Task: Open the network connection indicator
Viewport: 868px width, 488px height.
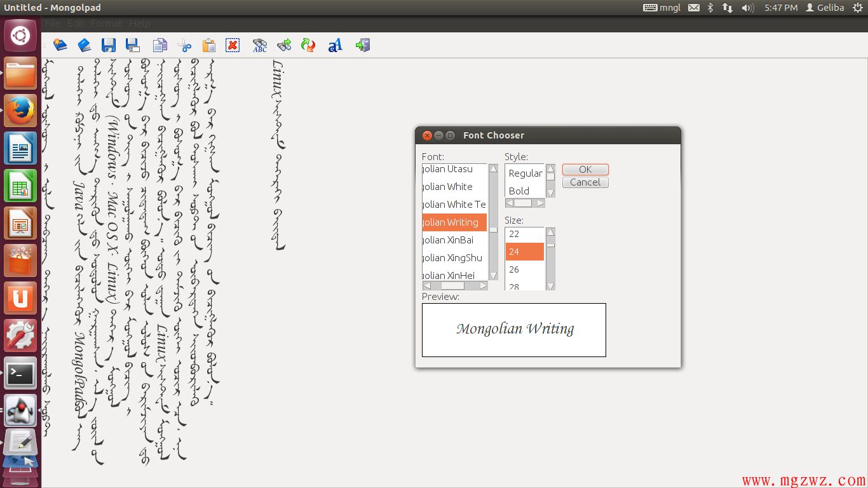Action: pyautogui.click(x=728, y=8)
